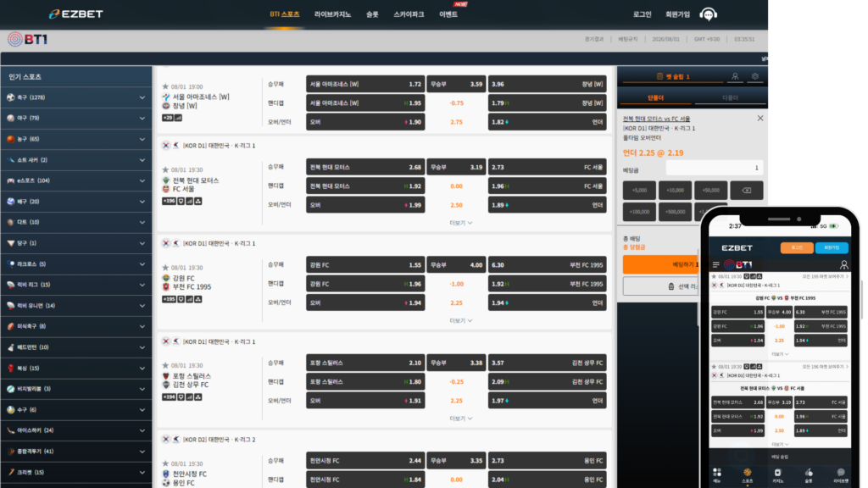
Task: Toggle favorite star for 전북 현대 모터스 match
Action: click(x=165, y=169)
